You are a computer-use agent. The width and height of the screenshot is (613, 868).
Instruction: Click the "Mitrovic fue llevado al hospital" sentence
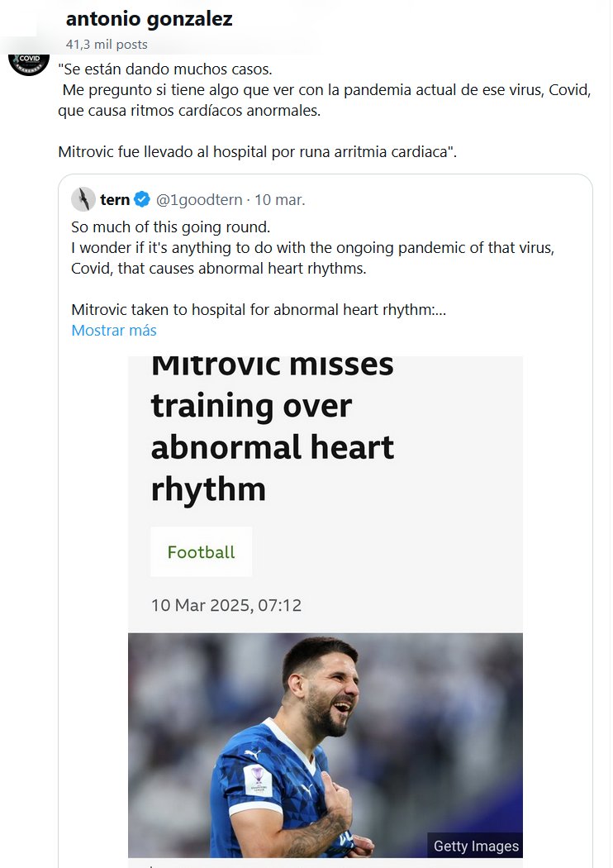tap(257, 152)
